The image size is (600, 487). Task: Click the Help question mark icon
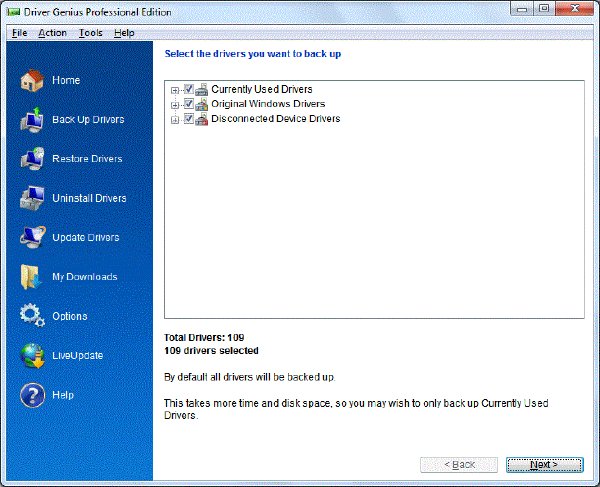(x=33, y=395)
